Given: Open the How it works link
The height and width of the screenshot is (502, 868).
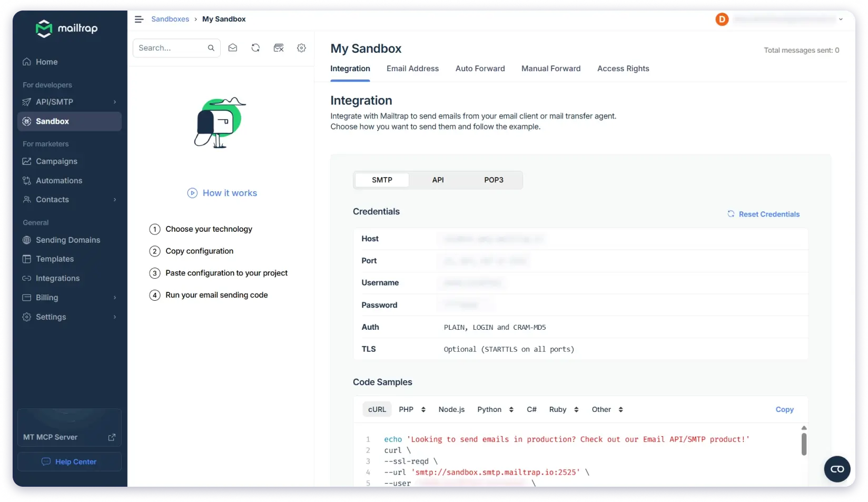Looking at the screenshot, I should point(230,193).
